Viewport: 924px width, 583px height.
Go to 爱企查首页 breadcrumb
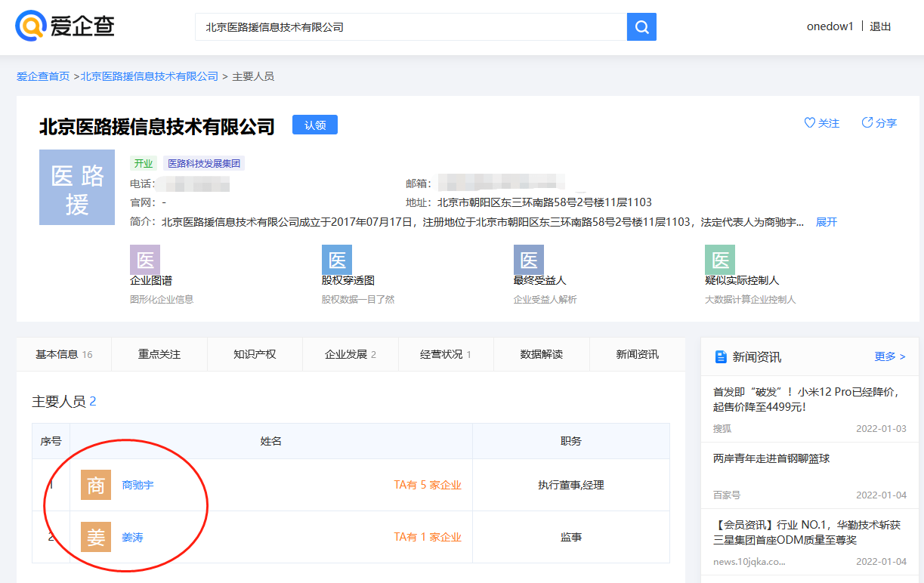tap(43, 76)
